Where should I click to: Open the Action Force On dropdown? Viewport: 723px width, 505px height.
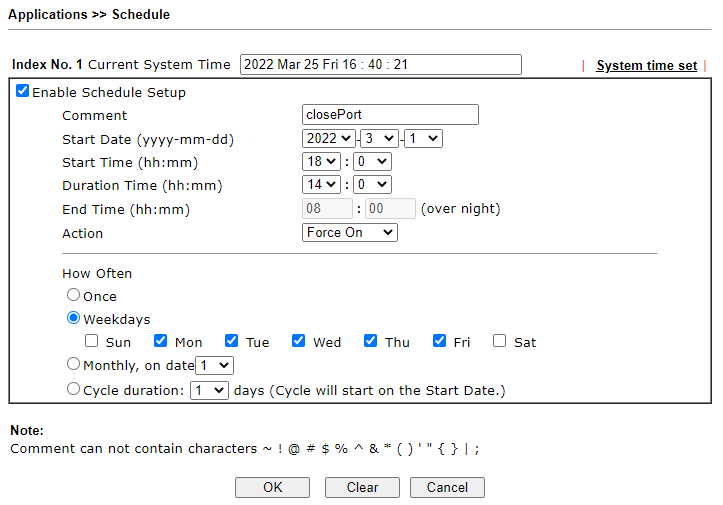click(350, 232)
